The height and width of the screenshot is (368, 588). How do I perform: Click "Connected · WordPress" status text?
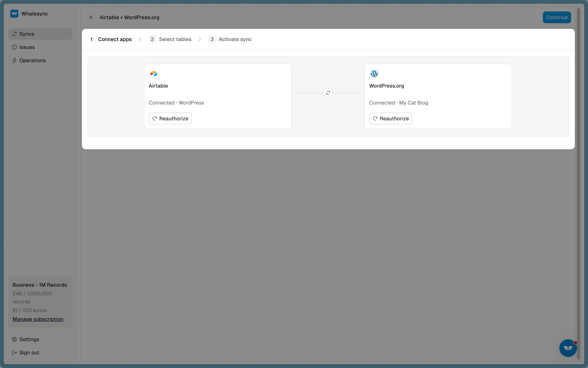tap(176, 103)
